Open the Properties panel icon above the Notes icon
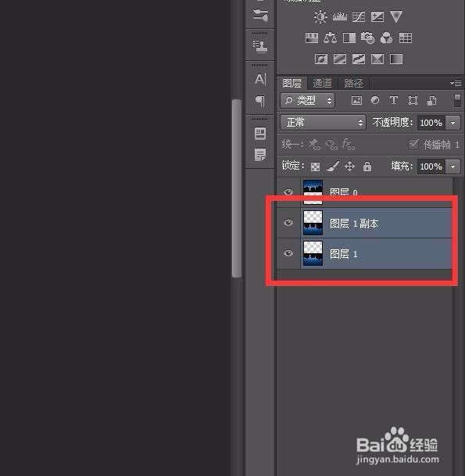 click(260, 134)
